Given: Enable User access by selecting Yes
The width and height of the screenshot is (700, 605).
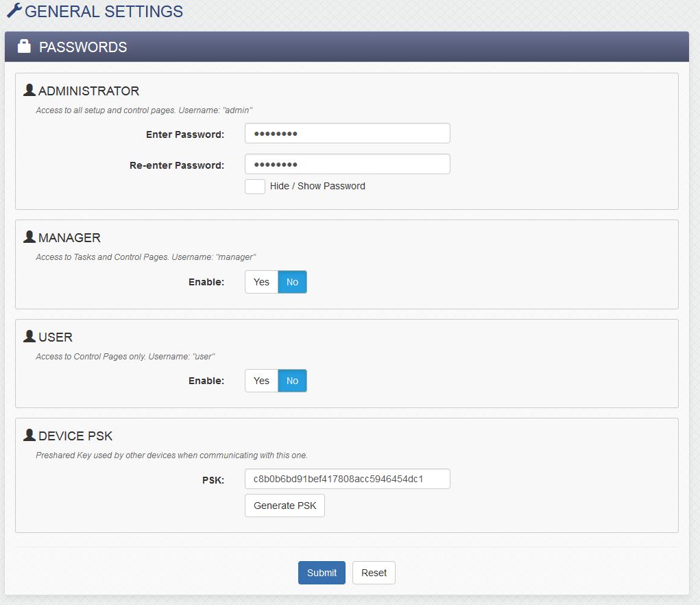Looking at the screenshot, I should point(261,380).
